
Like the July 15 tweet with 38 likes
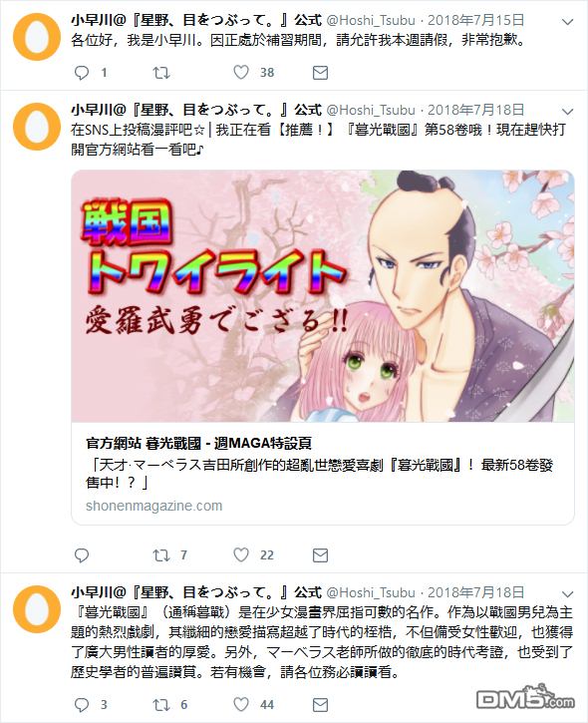(241, 72)
